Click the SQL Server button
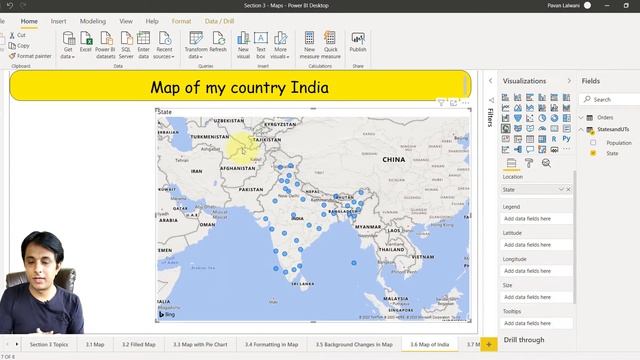The height and width of the screenshot is (360, 640). pyautogui.click(x=126, y=45)
